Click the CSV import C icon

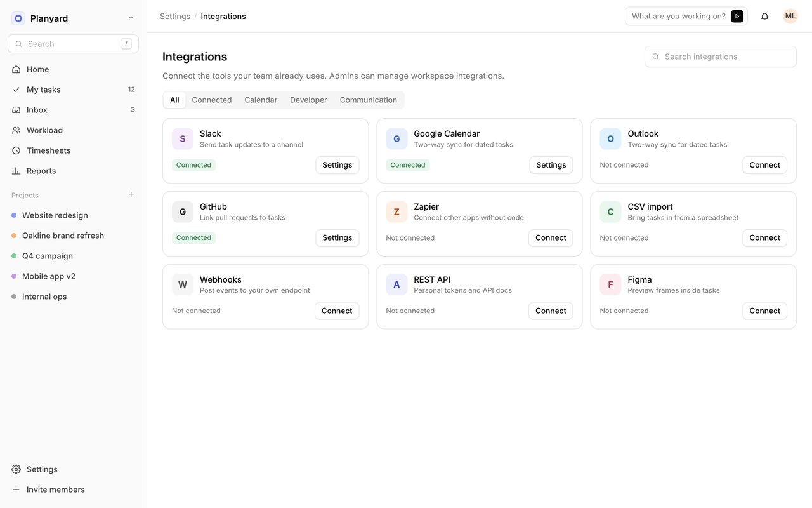(x=610, y=211)
